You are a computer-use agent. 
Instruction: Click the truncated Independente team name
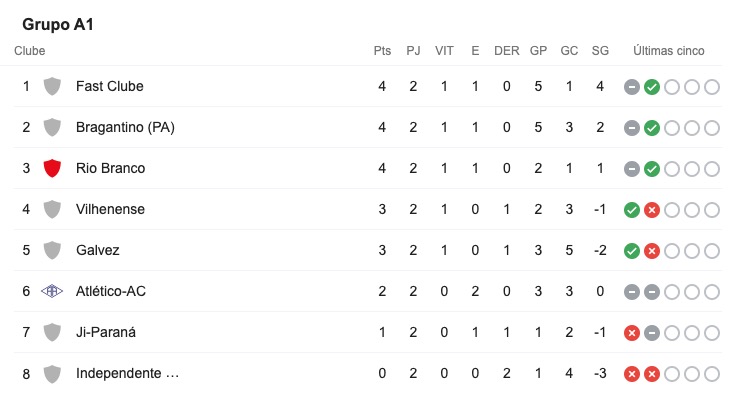127,373
